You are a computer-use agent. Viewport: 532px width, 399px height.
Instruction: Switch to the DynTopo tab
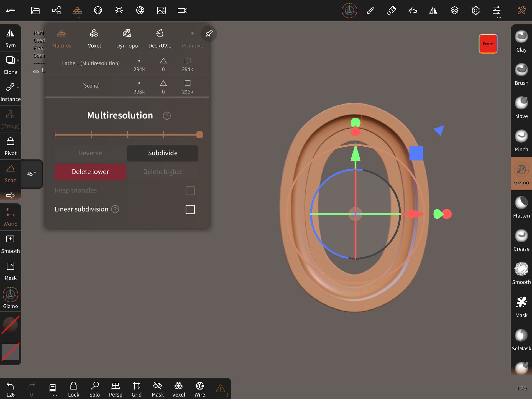[x=127, y=39]
